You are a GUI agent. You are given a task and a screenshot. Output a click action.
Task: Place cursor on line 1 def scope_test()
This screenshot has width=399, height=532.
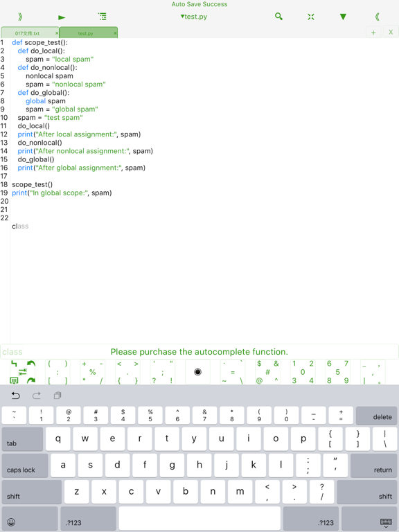(39, 42)
